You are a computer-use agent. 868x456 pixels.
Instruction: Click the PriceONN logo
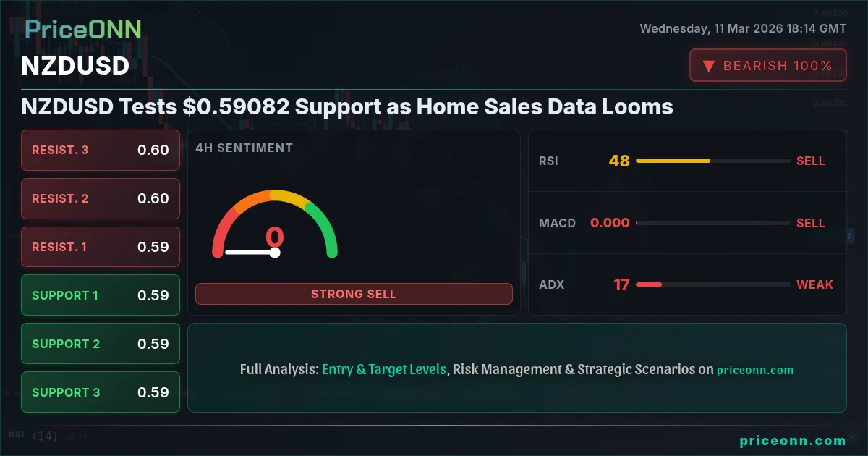tap(83, 29)
